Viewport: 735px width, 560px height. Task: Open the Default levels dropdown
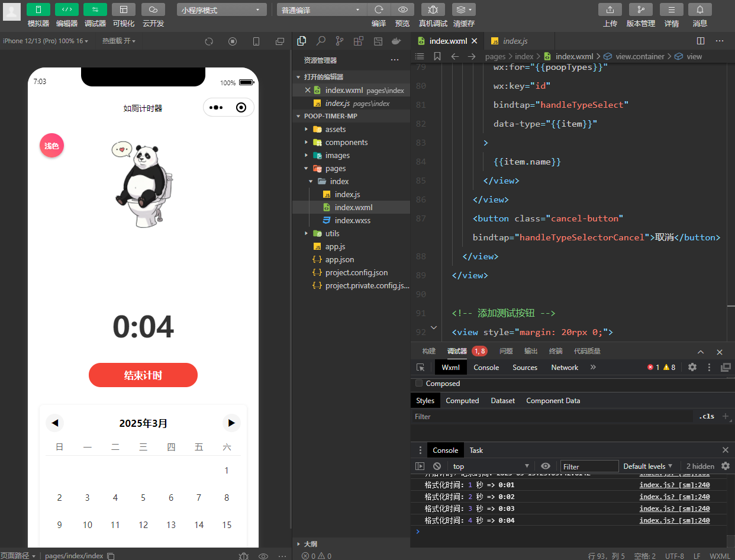click(648, 466)
